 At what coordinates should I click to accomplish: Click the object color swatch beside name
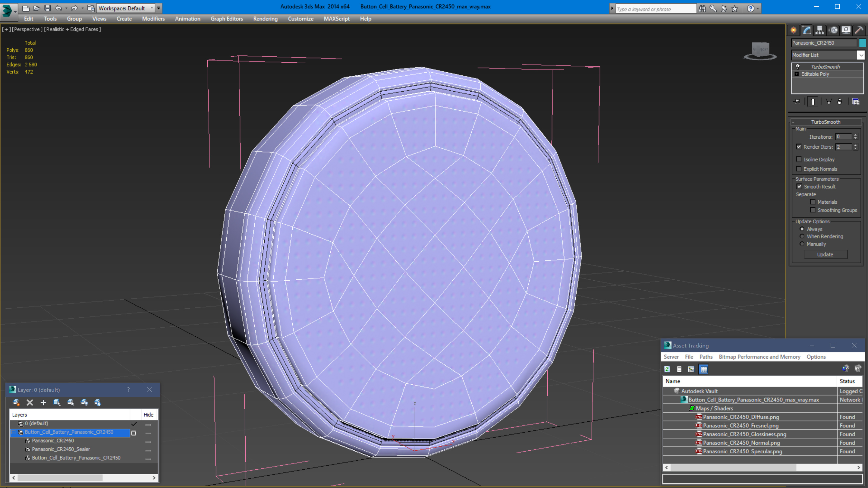(862, 43)
